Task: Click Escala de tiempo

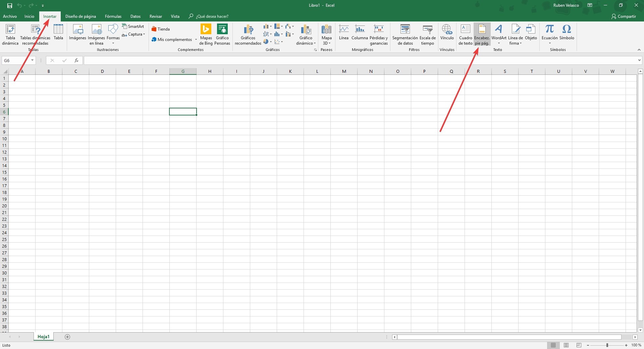Action: coord(428,34)
